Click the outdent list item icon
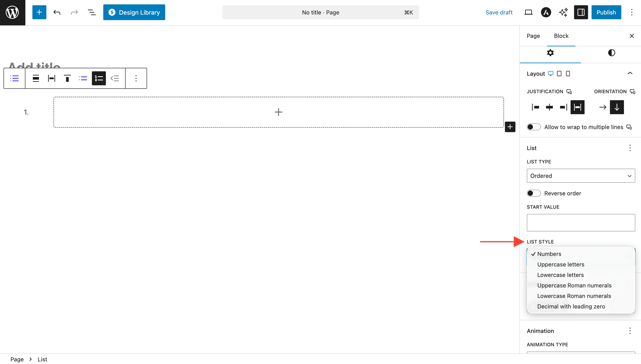The image size is (641, 364). click(x=115, y=78)
